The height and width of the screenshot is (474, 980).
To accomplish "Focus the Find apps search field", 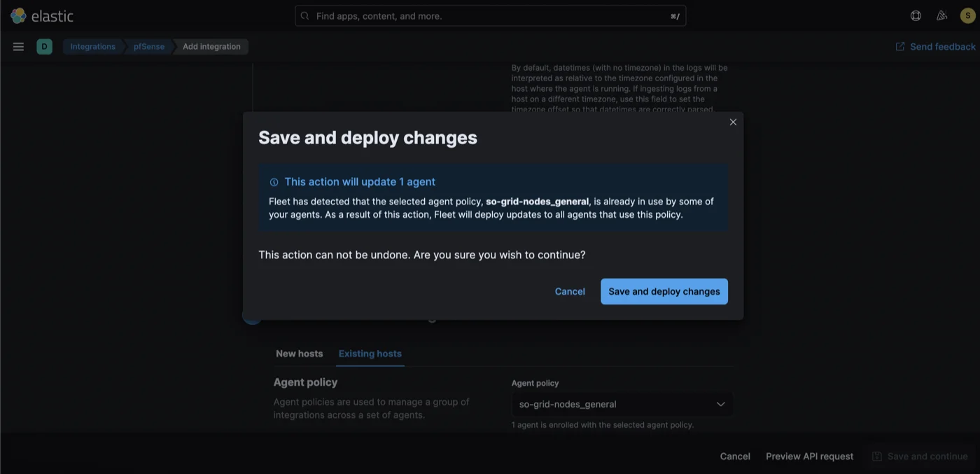I will [x=490, y=15].
